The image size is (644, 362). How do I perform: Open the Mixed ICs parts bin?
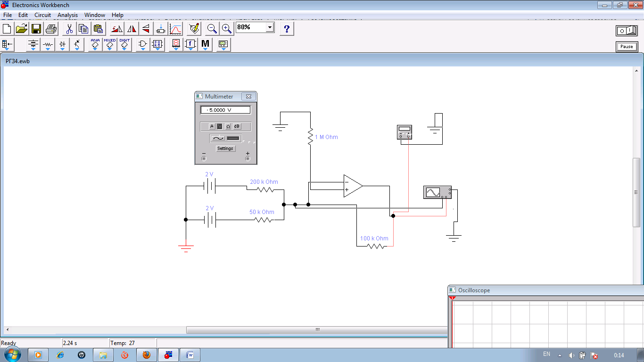pyautogui.click(x=110, y=45)
